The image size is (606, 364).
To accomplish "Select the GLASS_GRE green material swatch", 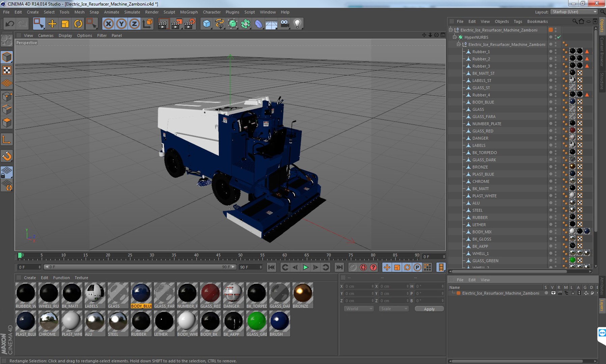I will click(256, 324).
